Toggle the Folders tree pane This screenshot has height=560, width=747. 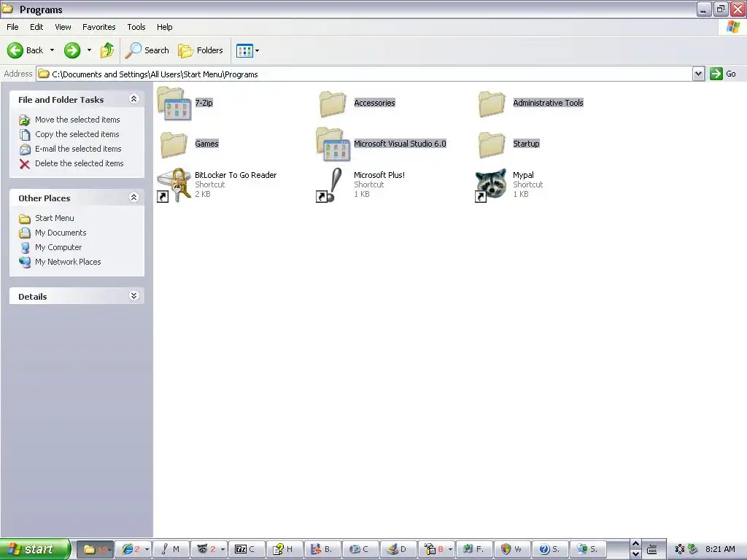(x=200, y=50)
